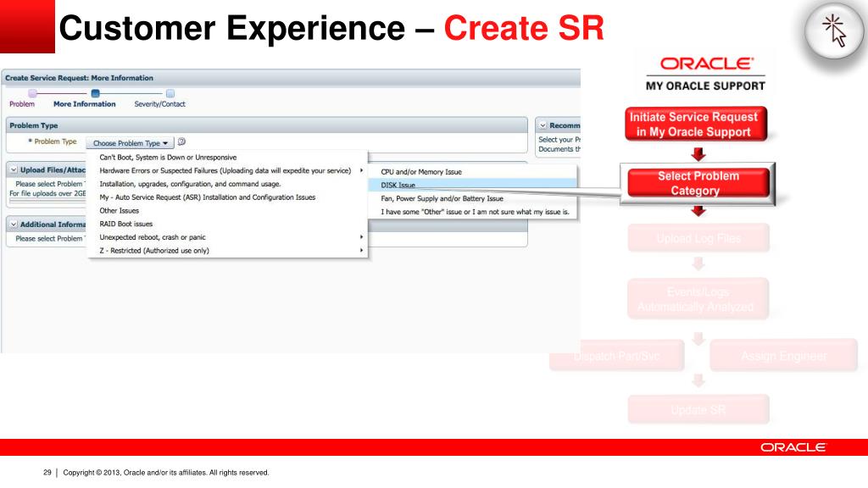Expand submenu arrow for Unexpected reboot entry
Screen dimensions: 868x488
[361, 237]
